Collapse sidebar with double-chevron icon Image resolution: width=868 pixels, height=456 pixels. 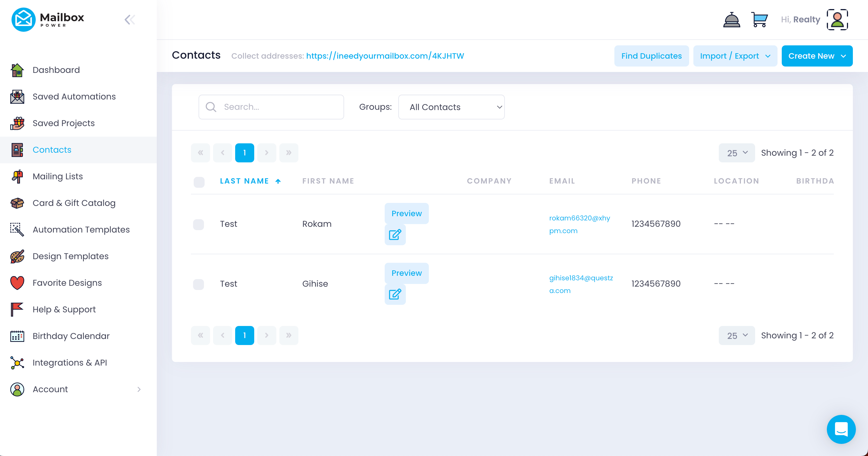point(130,20)
